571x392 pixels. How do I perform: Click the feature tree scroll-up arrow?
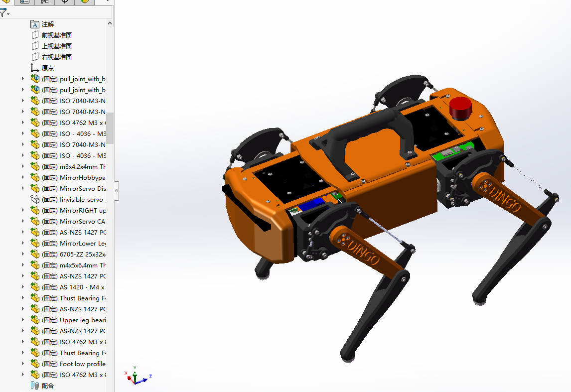[110, 23]
